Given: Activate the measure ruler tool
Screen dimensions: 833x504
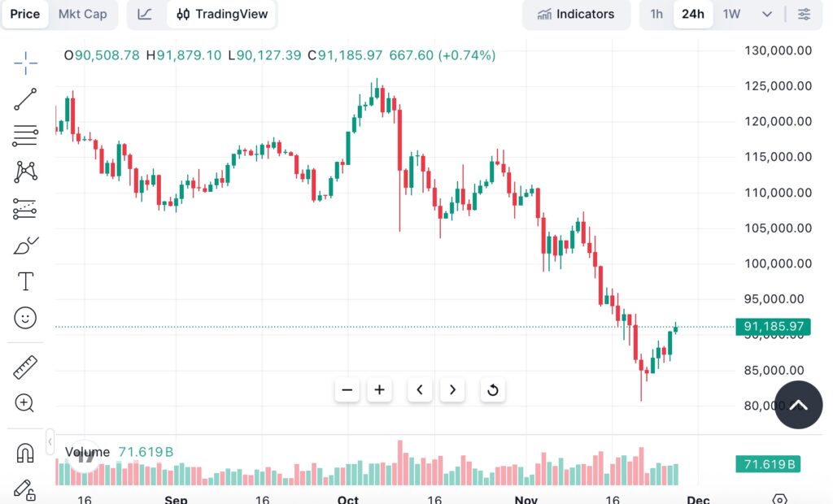Looking at the screenshot, I should tap(24, 367).
